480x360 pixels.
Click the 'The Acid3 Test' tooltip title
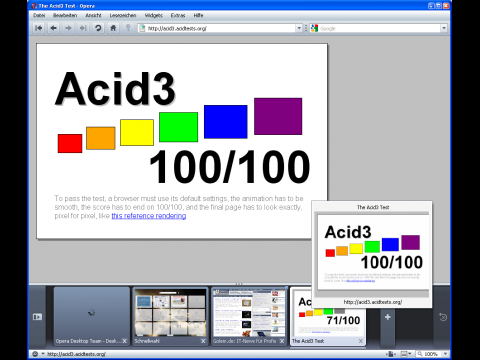(x=373, y=207)
